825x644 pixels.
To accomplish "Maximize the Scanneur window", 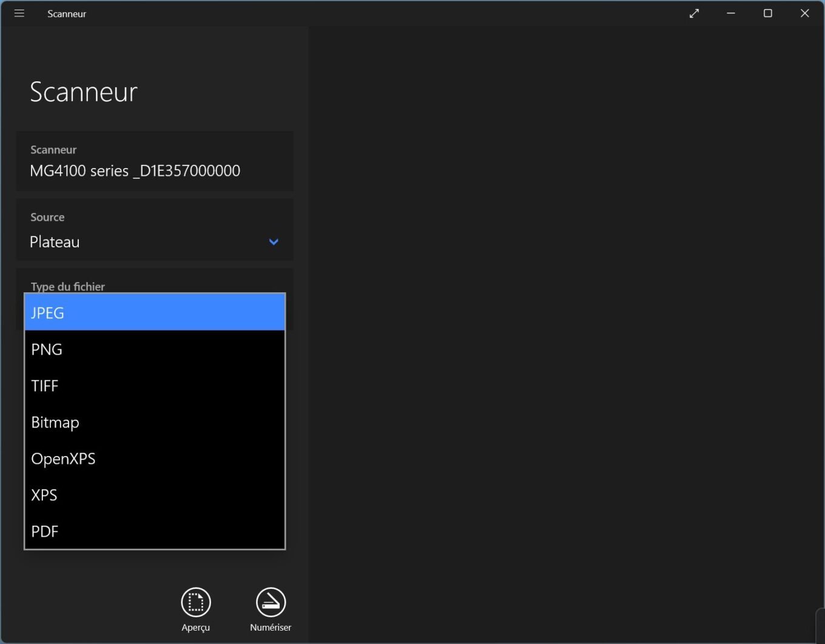I will [x=768, y=13].
